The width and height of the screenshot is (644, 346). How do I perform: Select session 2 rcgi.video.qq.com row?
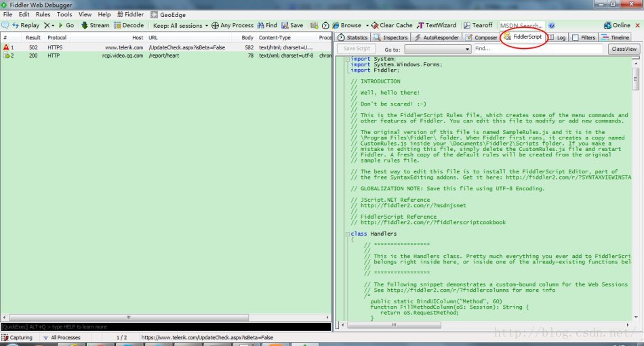pos(166,56)
